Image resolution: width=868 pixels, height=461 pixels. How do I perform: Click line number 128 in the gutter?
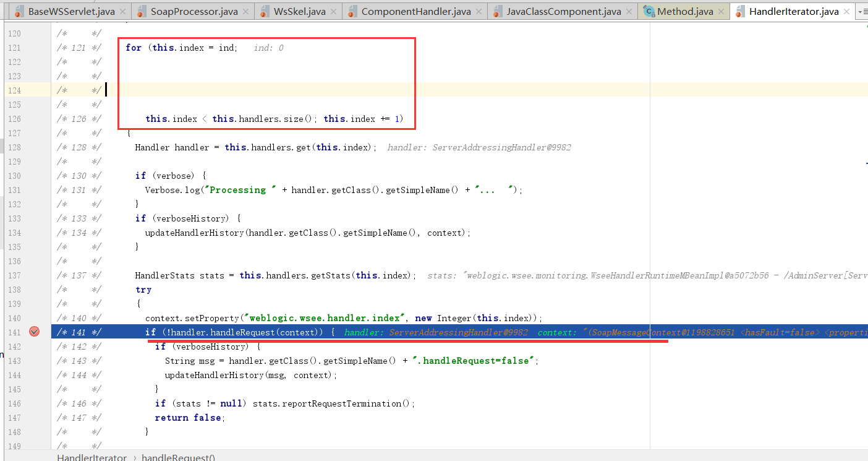[x=14, y=147]
